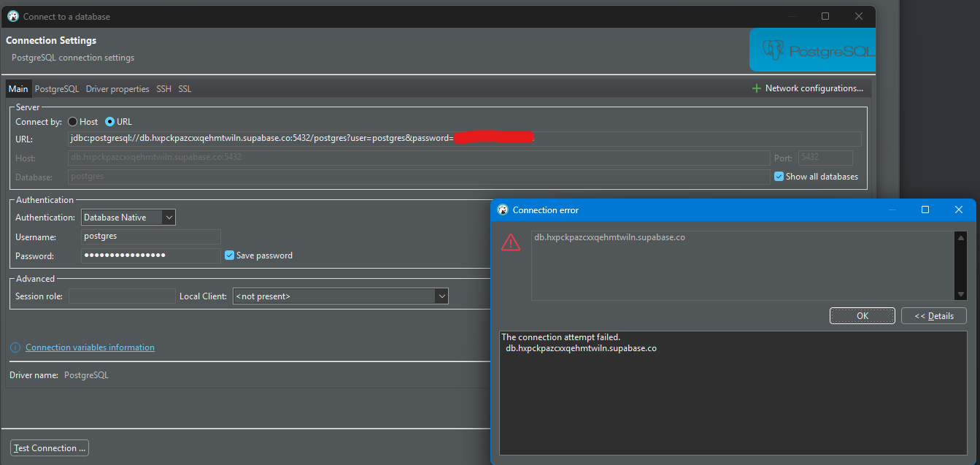This screenshot has width=980, height=465.
Task: Open the Local Client dropdown
Action: point(340,296)
